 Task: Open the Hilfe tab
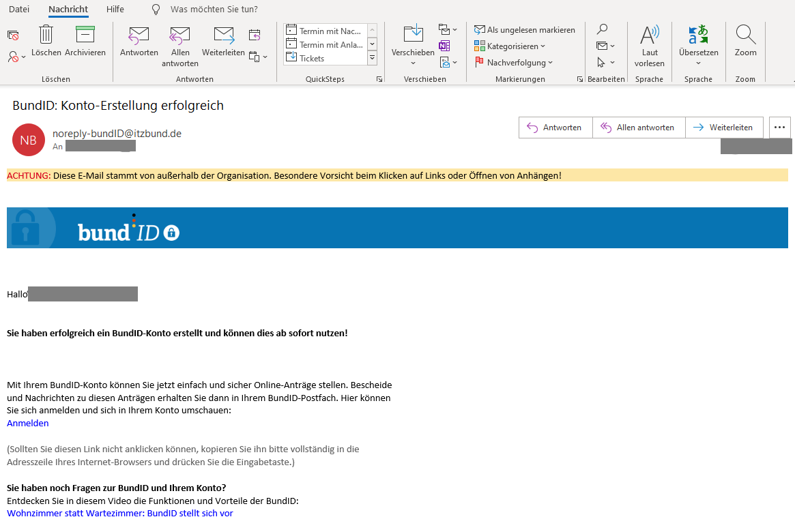[115, 9]
